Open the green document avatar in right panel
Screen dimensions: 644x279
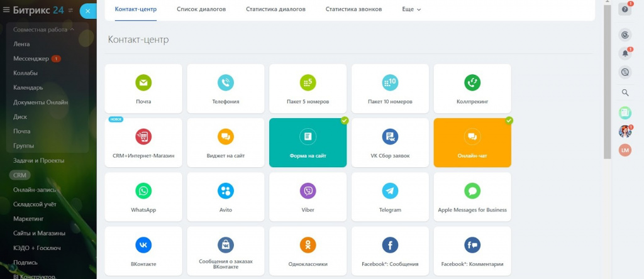click(x=625, y=112)
